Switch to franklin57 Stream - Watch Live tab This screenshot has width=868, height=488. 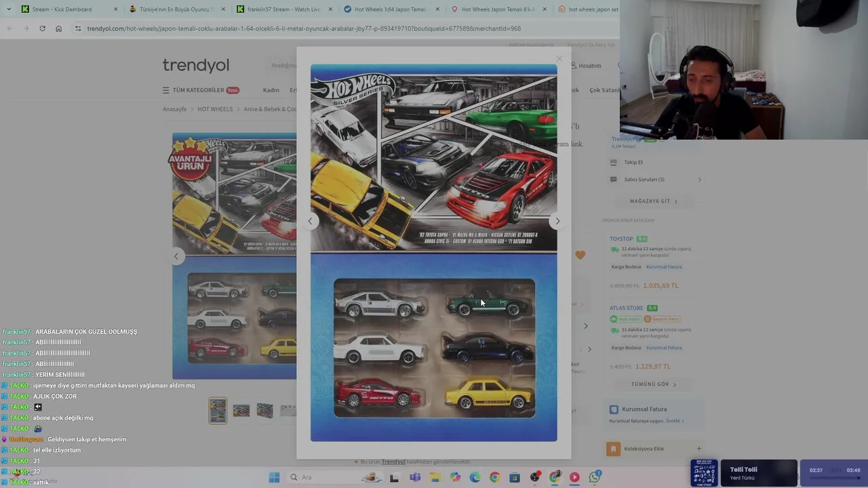click(x=283, y=9)
